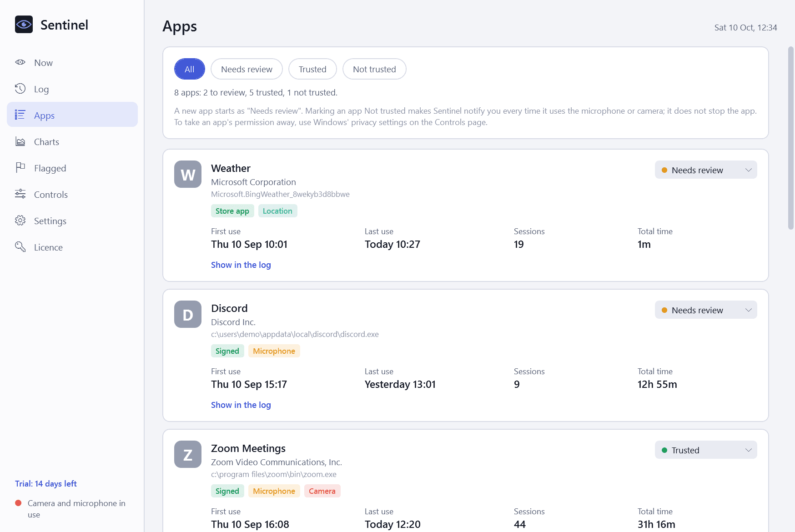Click the gear icon beside Settings

(x=20, y=221)
